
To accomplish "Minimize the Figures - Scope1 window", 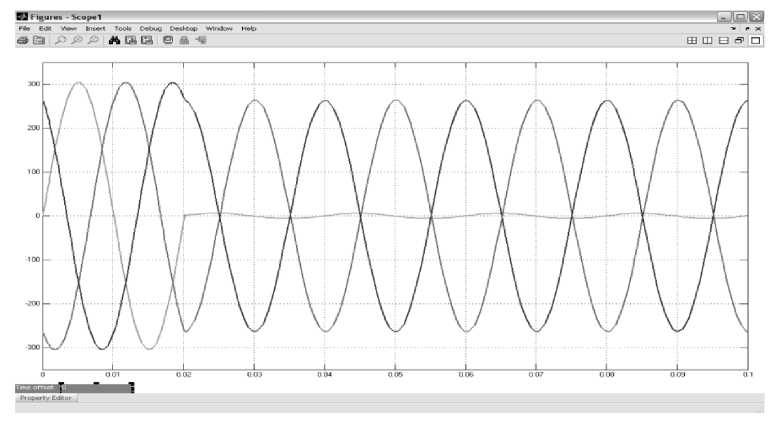I will coord(724,17).
